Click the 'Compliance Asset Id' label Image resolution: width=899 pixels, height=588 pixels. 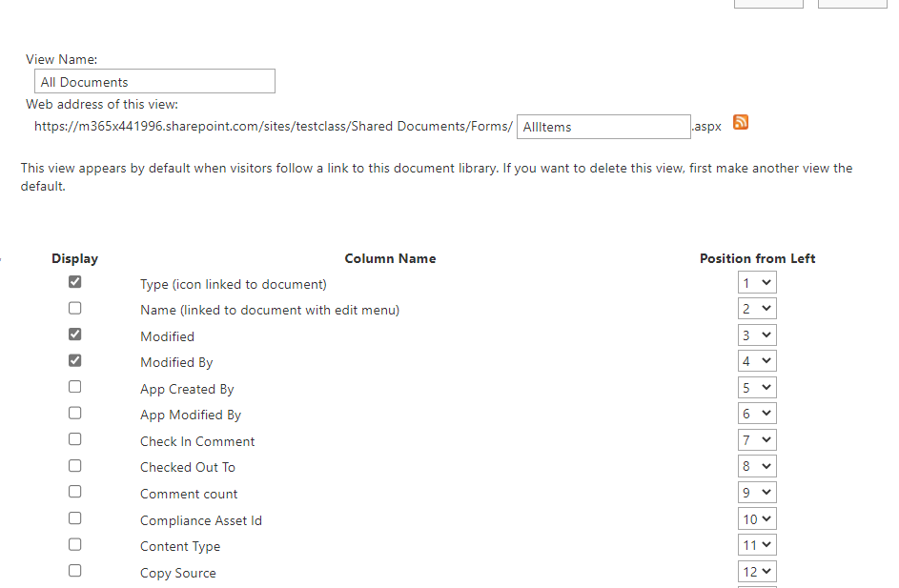pyautogui.click(x=200, y=520)
